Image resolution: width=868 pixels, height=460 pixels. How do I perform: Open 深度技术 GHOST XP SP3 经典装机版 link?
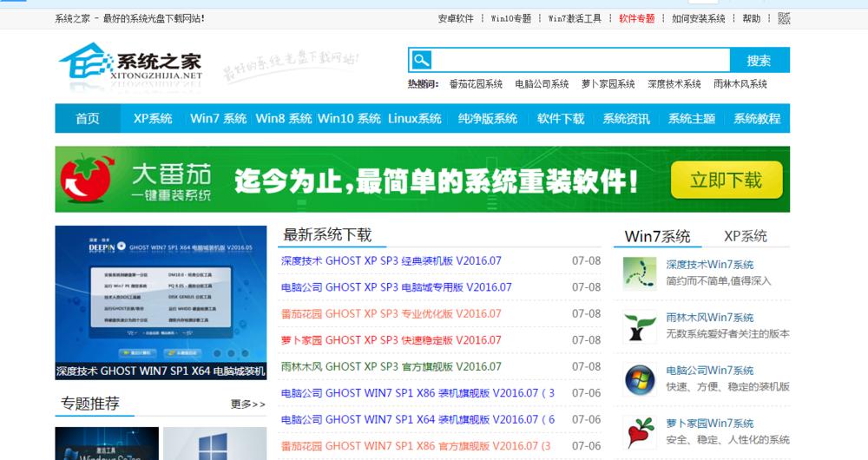(391, 260)
